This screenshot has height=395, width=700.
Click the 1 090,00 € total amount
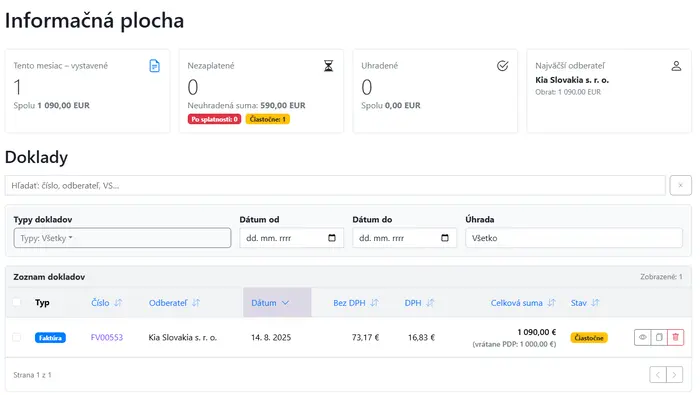(537, 332)
